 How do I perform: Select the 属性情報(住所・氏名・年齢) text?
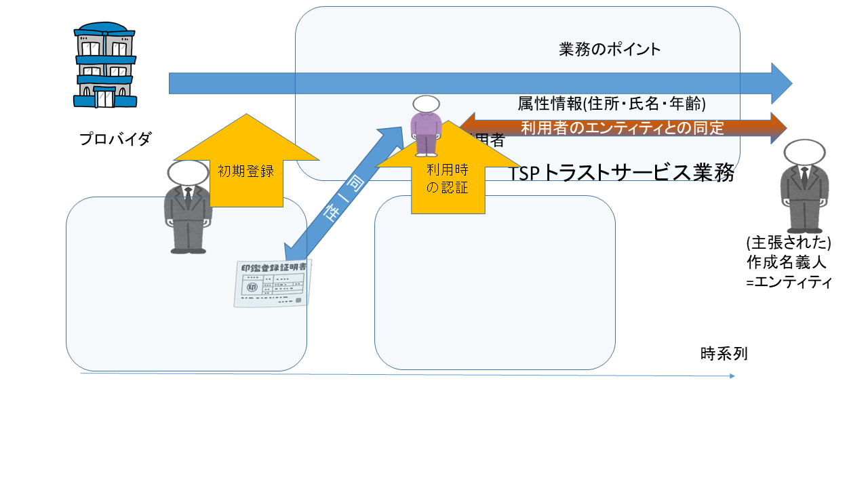click(x=612, y=104)
